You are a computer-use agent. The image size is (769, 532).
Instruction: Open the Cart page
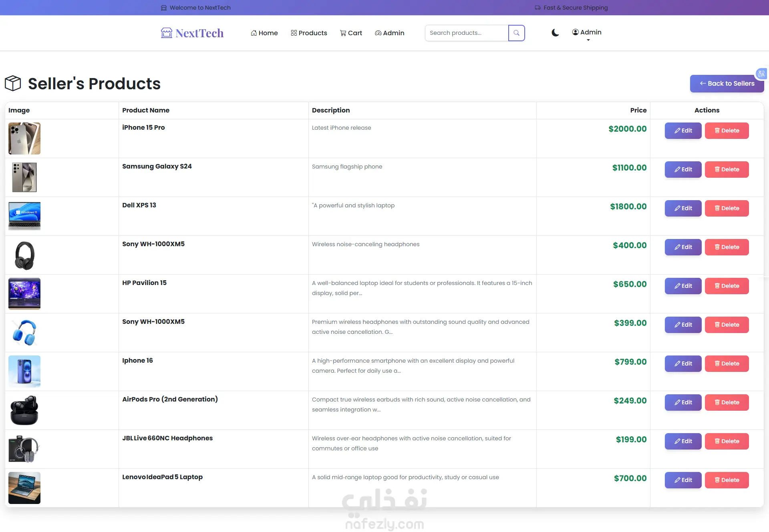point(351,33)
